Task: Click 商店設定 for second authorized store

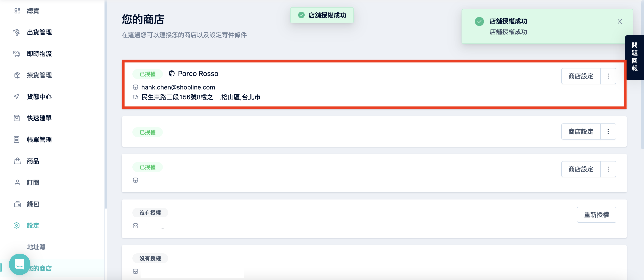Action: click(581, 132)
